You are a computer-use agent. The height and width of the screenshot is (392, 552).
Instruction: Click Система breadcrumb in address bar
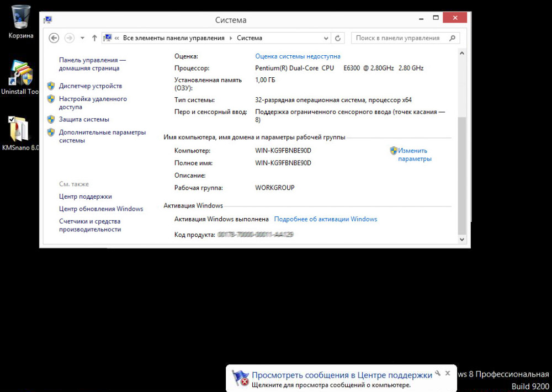(250, 38)
